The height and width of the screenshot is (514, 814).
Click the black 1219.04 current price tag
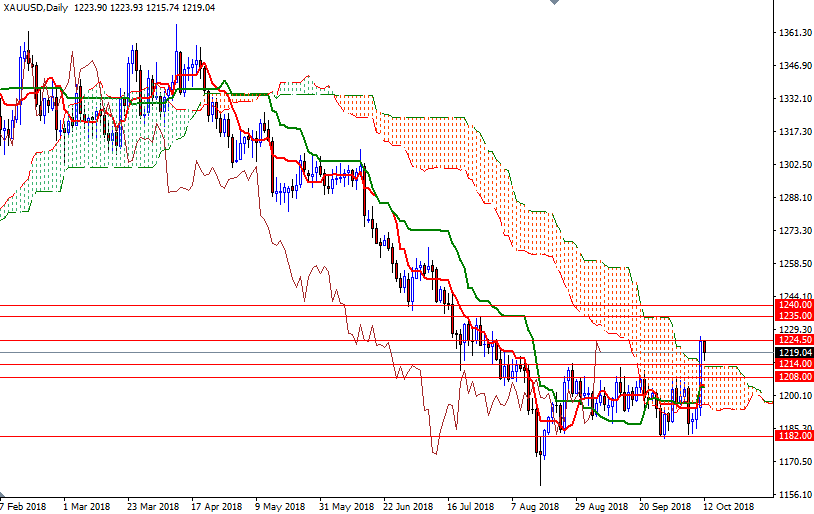(x=793, y=352)
